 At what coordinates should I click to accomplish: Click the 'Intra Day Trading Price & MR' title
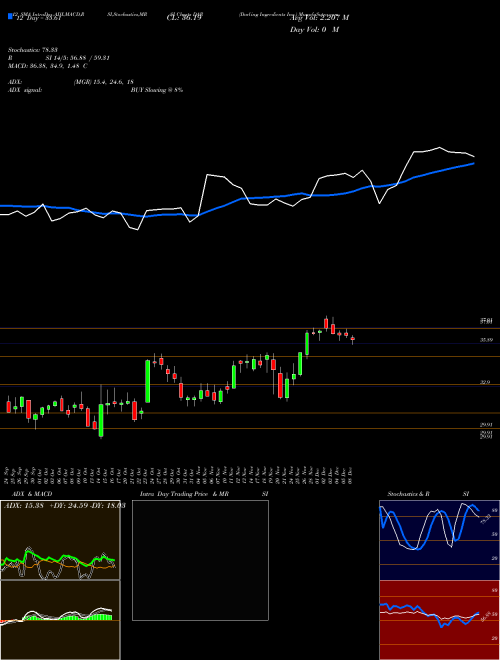pyautogui.click(x=184, y=494)
